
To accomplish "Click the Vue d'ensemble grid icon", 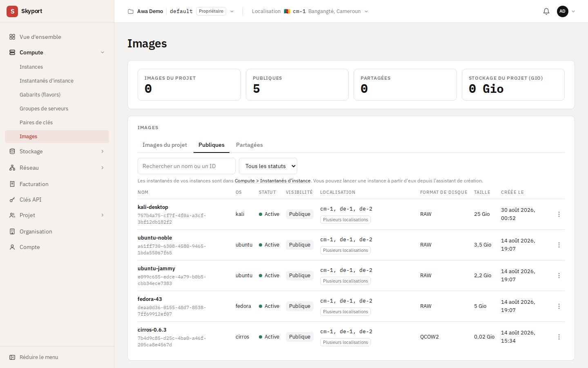I will (12, 37).
